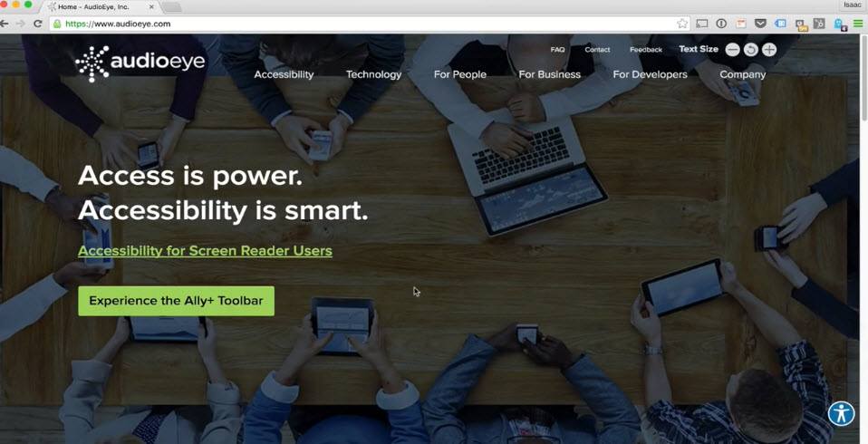Image resolution: width=868 pixels, height=444 pixels.
Task: Click the Ghostery ghost extension icon
Action: [840, 24]
